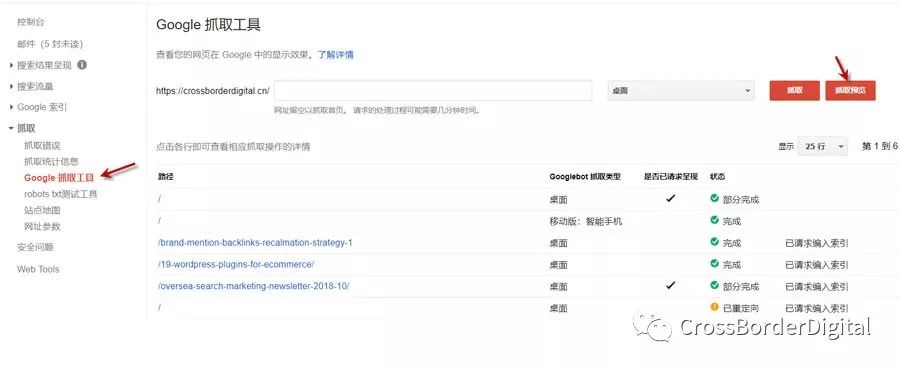Click render checkmark in oversea-search-marketing row
900x369 pixels.
pos(670,285)
